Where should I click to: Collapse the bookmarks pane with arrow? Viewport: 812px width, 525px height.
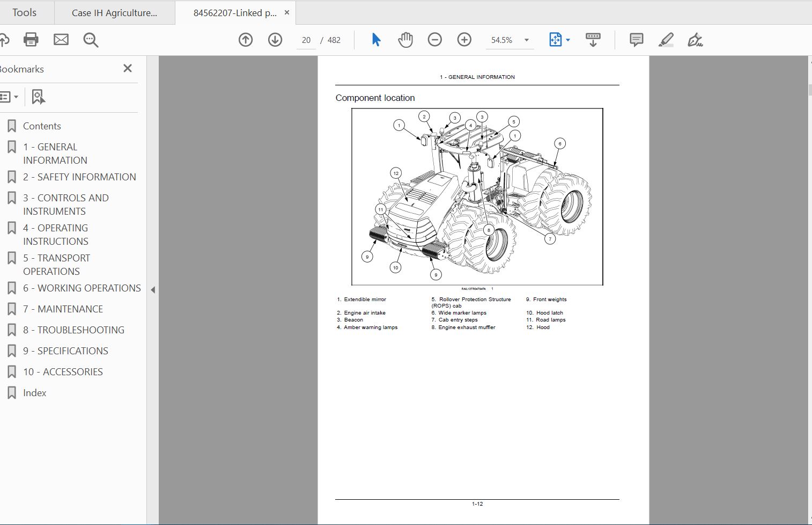153,290
